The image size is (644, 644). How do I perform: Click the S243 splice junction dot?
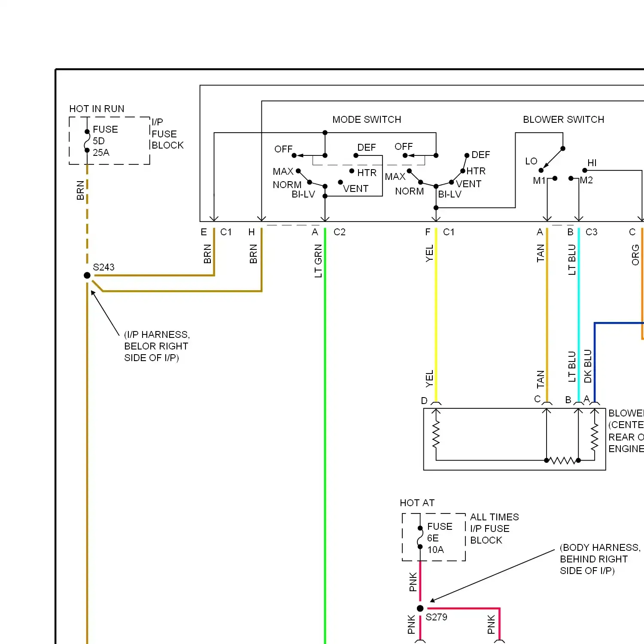(x=87, y=275)
